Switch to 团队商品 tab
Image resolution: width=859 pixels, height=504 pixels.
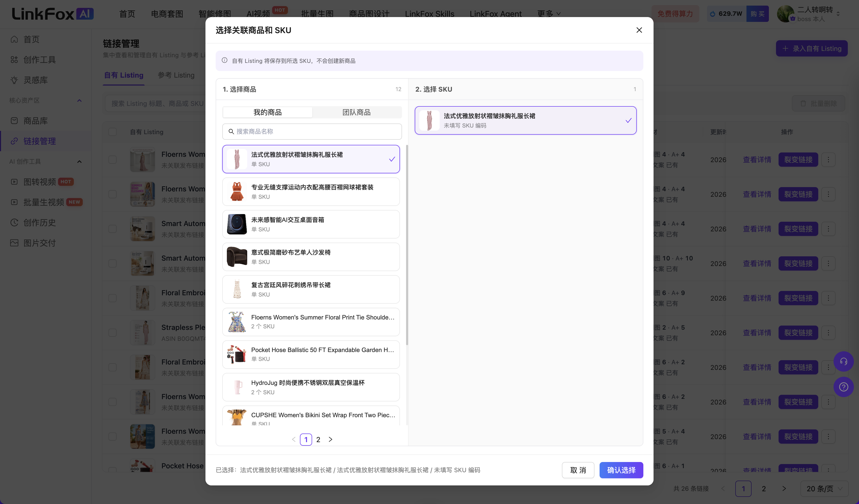click(356, 112)
